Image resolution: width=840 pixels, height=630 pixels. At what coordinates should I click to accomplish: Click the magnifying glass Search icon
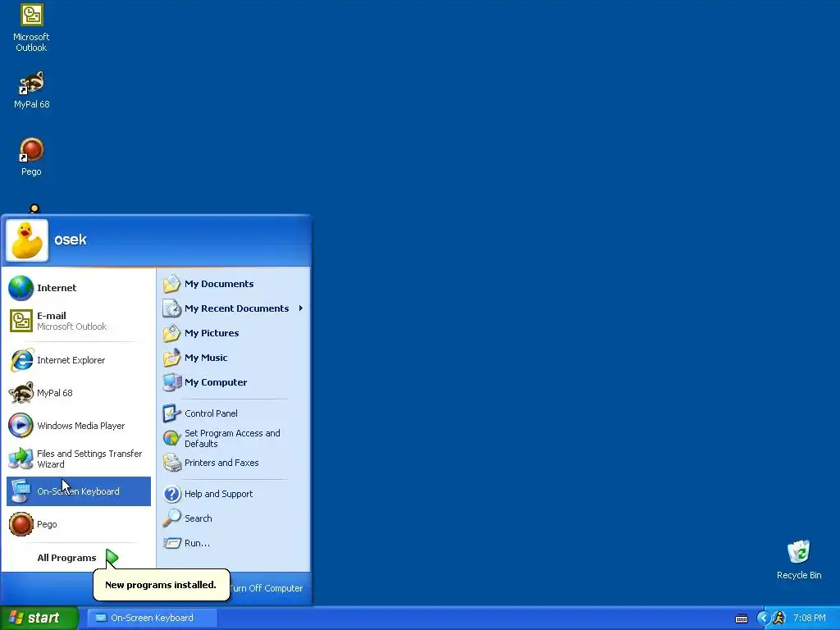tap(171, 518)
